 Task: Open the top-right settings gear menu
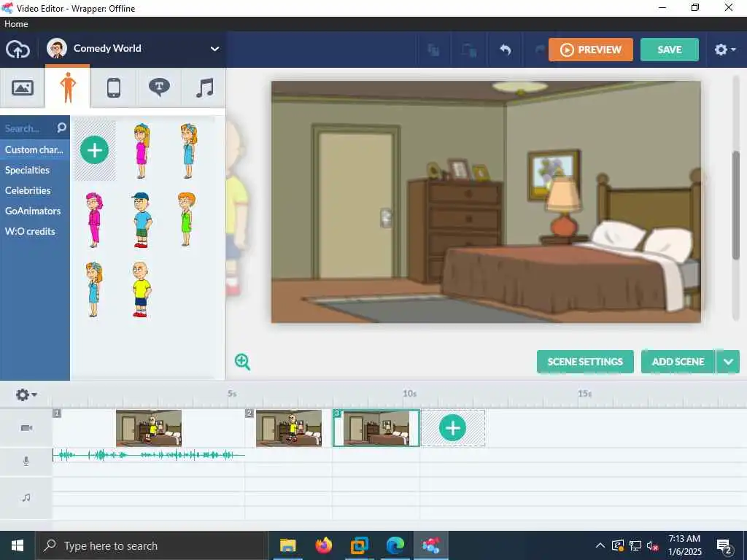click(x=724, y=50)
